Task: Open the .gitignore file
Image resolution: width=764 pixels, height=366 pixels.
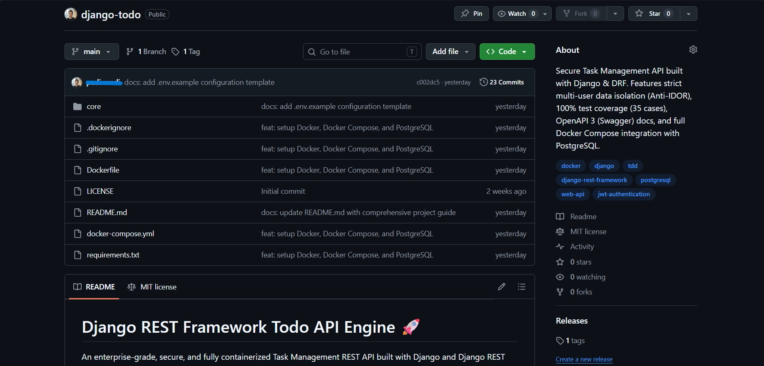Action: click(102, 149)
